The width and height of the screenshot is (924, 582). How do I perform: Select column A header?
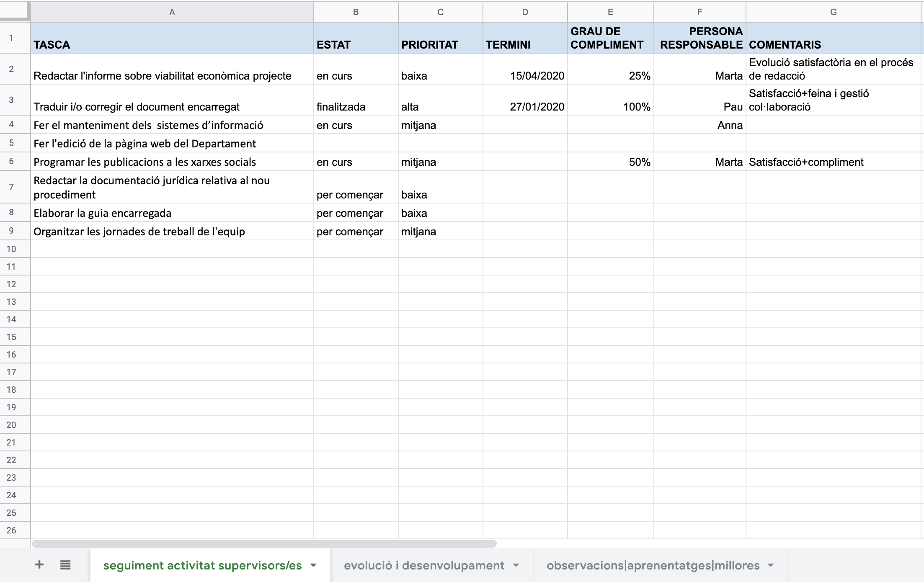click(172, 12)
